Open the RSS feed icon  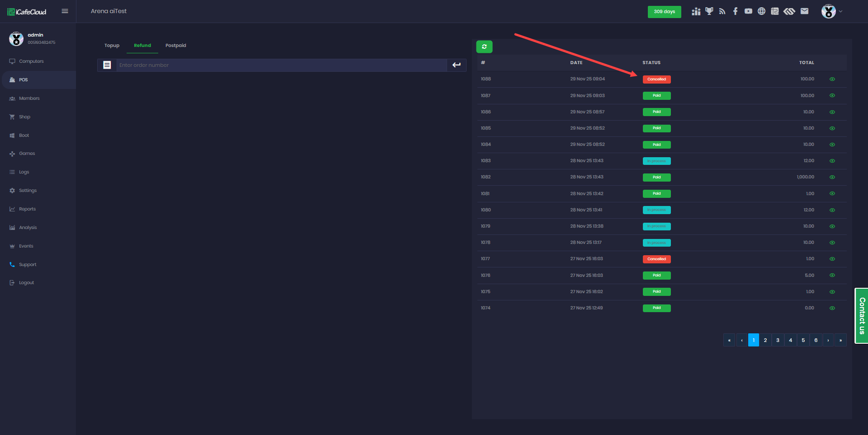click(x=722, y=11)
